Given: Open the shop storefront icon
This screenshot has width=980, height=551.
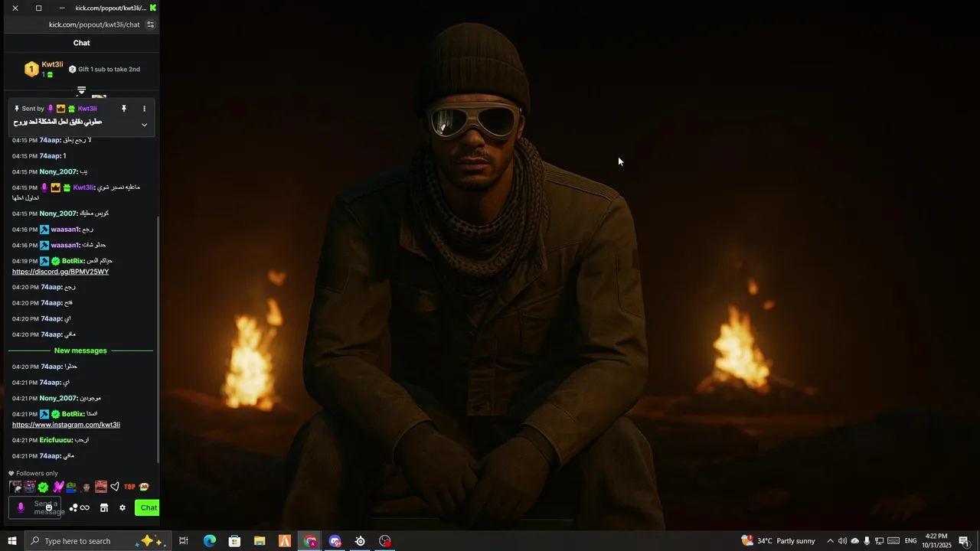Looking at the screenshot, I should click(x=104, y=507).
